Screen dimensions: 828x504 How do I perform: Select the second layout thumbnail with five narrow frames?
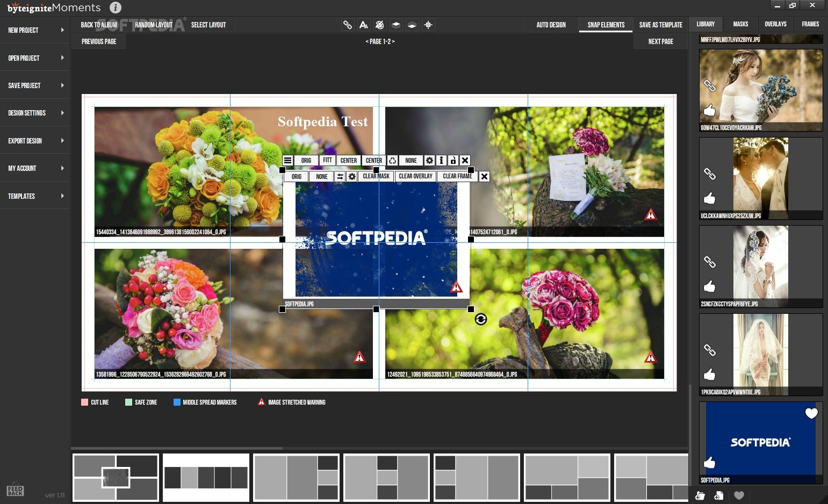pos(206,477)
